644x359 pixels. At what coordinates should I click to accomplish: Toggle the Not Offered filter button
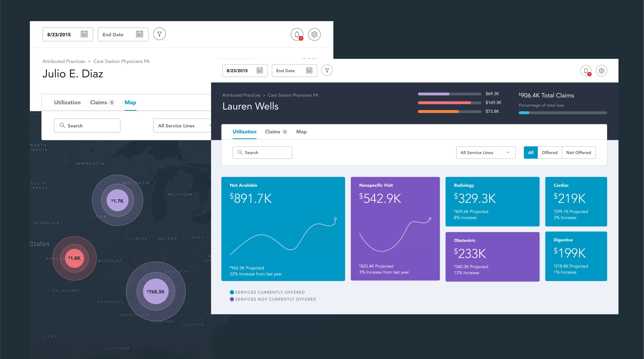[x=578, y=153]
